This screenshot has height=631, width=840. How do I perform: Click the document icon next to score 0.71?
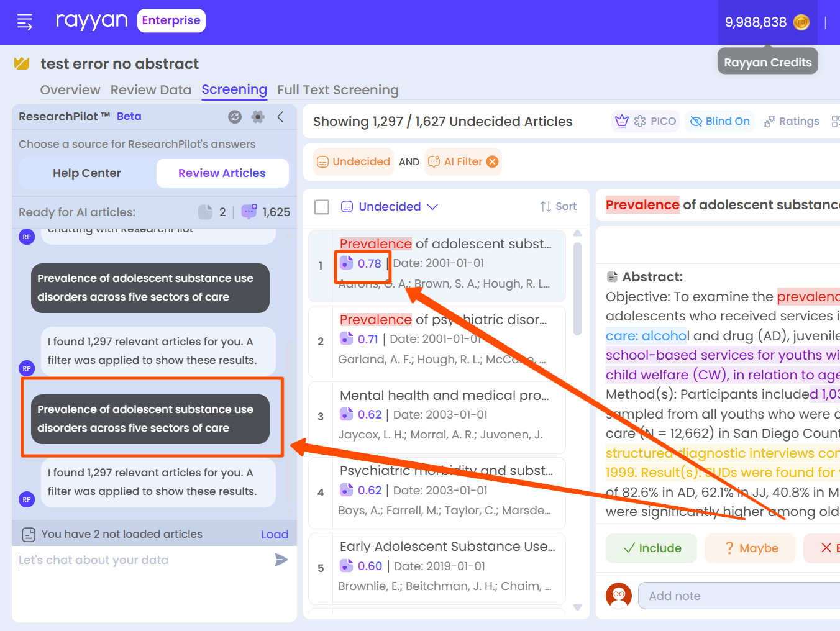click(346, 338)
